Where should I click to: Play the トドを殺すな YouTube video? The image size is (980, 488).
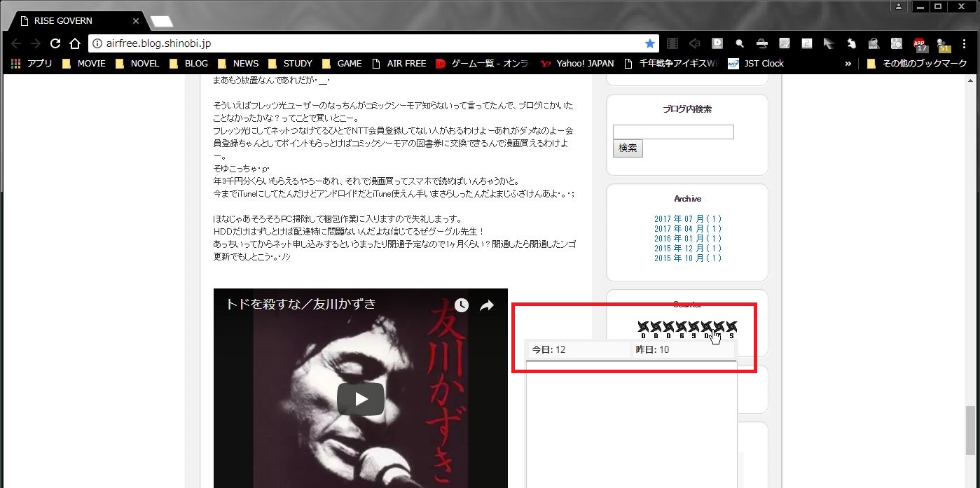(360, 399)
